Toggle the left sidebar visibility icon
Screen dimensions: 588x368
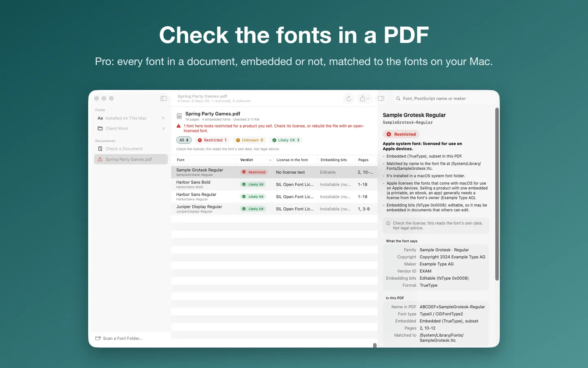(x=164, y=99)
